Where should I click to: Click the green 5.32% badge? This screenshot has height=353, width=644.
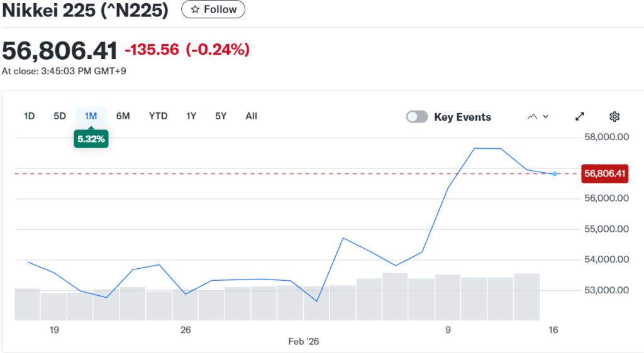91,139
